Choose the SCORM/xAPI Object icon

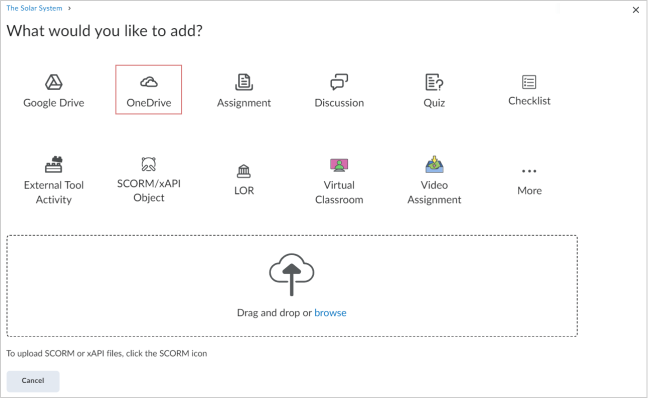149,164
